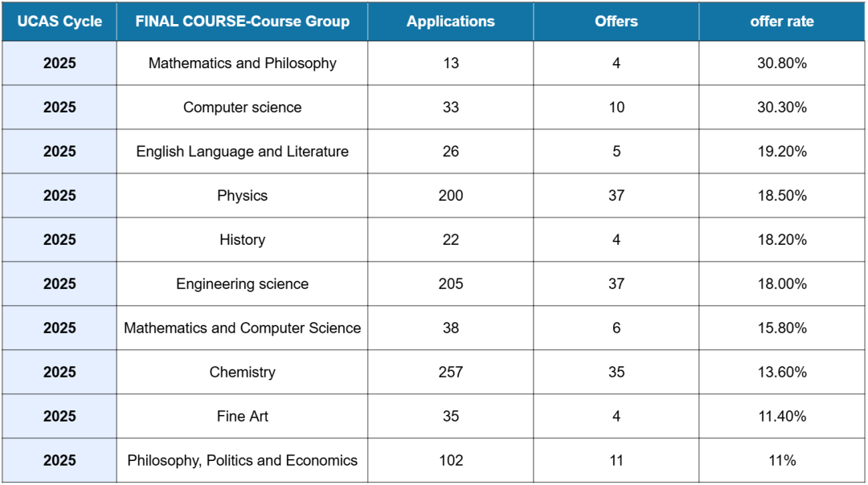Select English Language and Literature cell
This screenshot has width=868, height=485.
pos(242,152)
